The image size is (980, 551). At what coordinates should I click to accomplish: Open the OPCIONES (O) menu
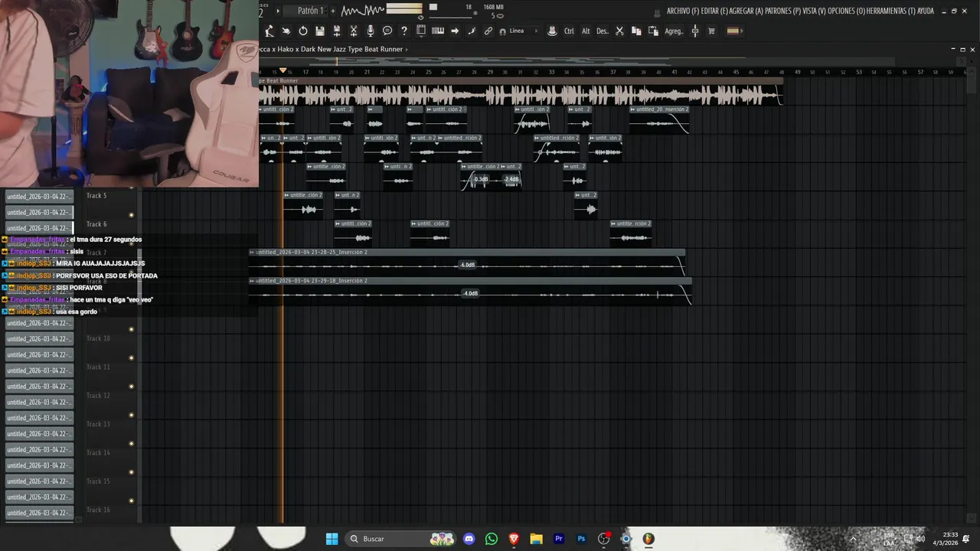[846, 11]
